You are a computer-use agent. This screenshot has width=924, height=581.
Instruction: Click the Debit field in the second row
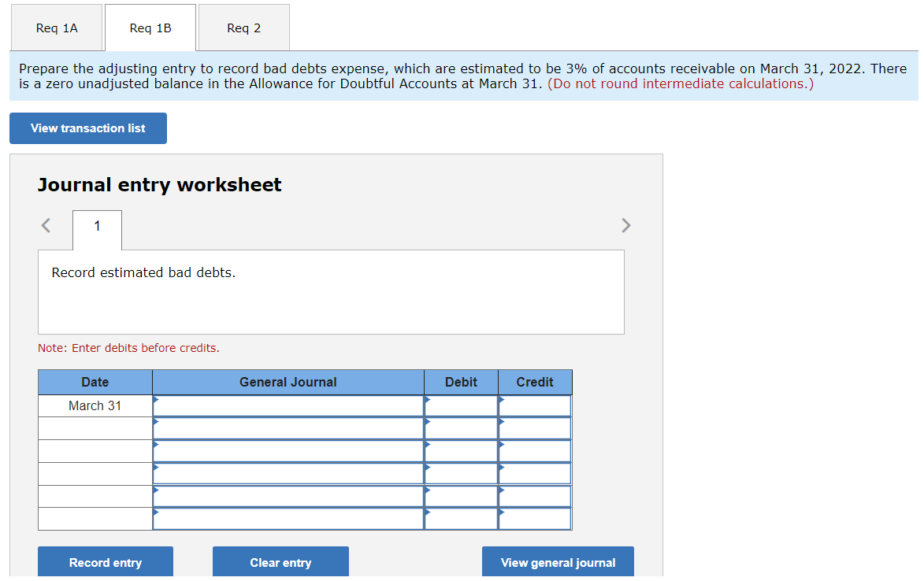pyautogui.click(x=462, y=428)
